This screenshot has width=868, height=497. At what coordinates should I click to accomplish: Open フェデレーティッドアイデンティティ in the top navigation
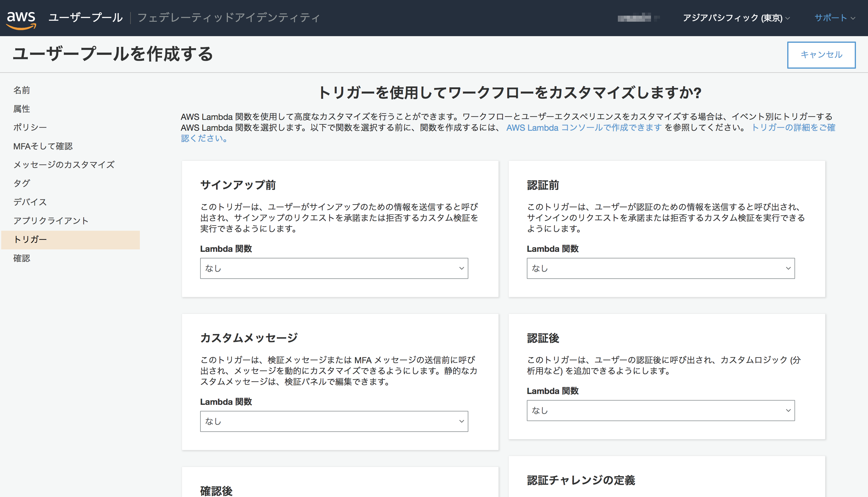pyautogui.click(x=228, y=17)
